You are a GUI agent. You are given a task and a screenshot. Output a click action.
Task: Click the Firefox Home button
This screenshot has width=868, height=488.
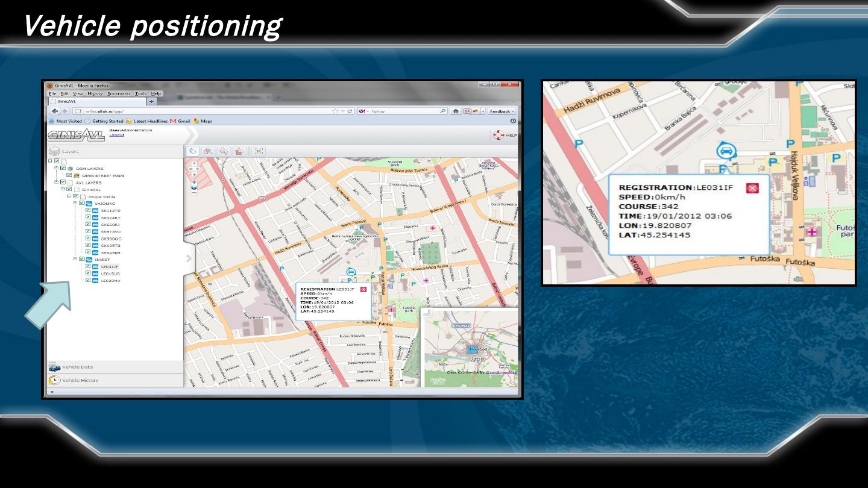click(456, 111)
